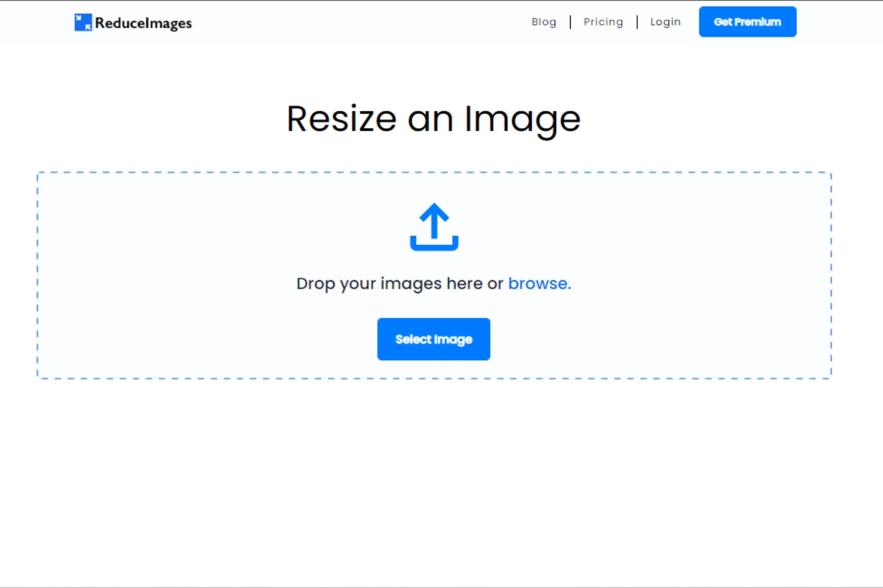Image resolution: width=883 pixels, height=588 pixels.
Task: Navigate to Pricing using the header menu
Action: (x=603, y=22)
